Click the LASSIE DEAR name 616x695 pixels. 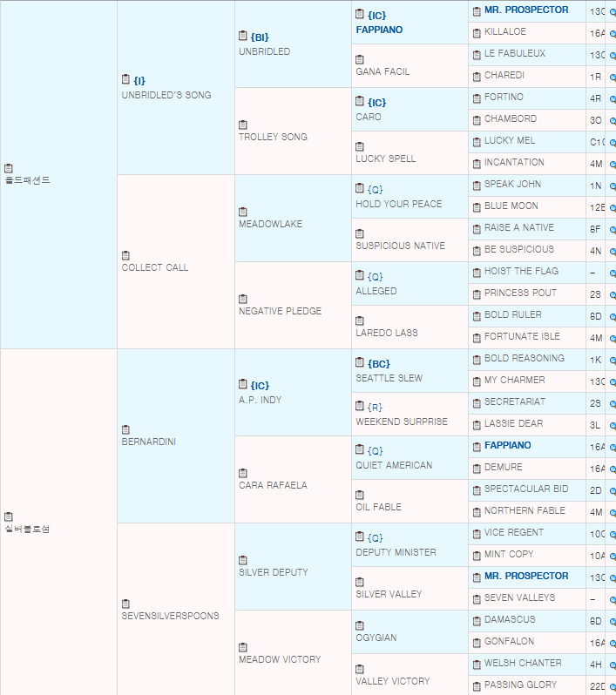click(513, 423)
